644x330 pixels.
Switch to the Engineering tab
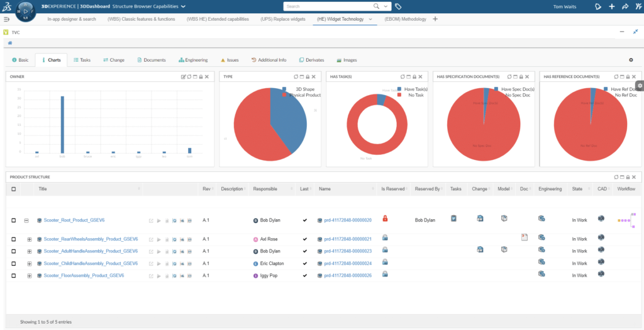click(193, 60)
